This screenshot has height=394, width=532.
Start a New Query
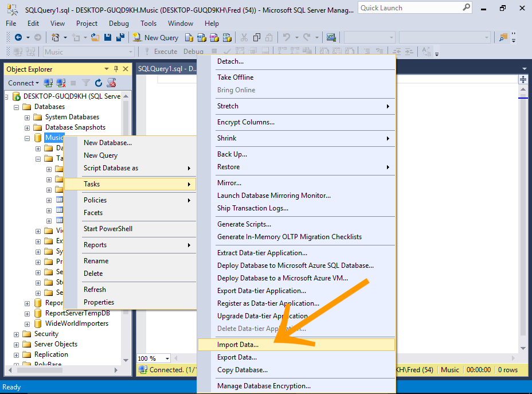(x=155, y=37)
